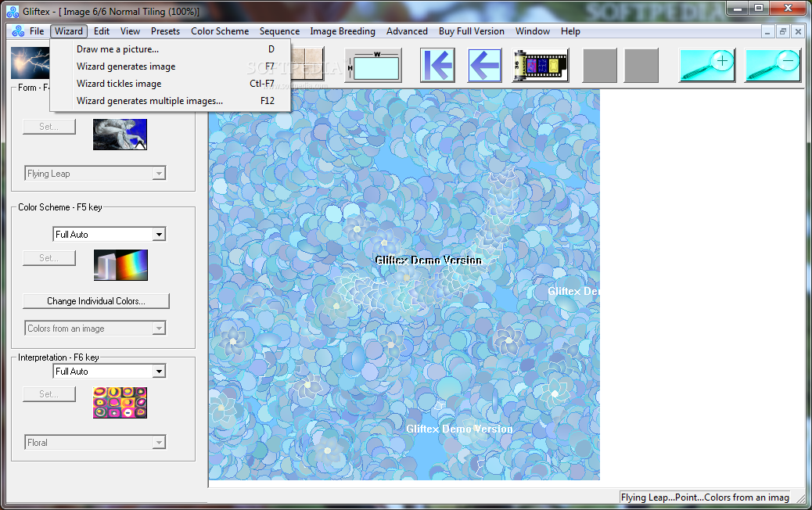Click the first gray toolbar button

pyautogui.click(x=600, y=65)
